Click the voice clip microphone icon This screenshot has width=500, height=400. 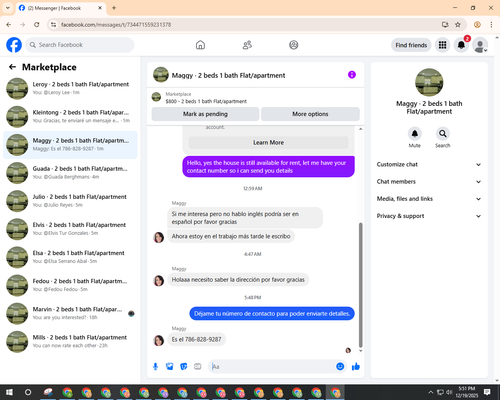[155, 367]
